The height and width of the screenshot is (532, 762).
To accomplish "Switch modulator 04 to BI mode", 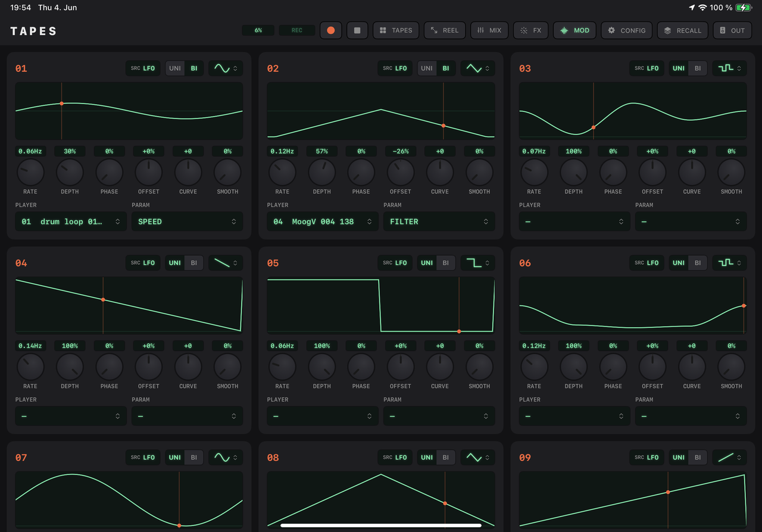I will 194,263.
